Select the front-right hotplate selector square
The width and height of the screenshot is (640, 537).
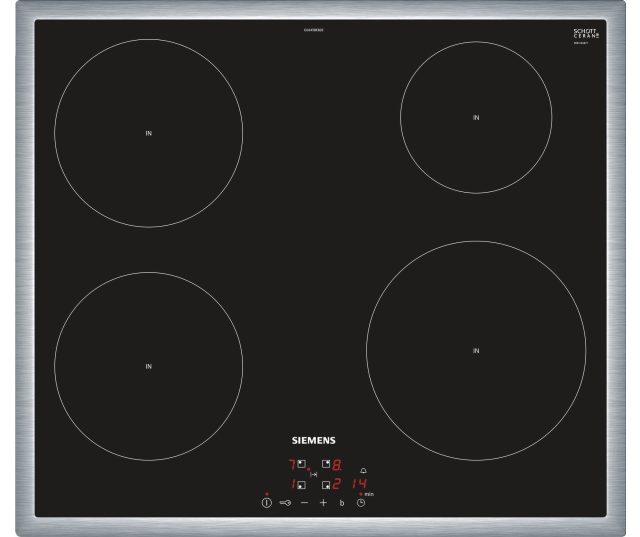point(326,485)
